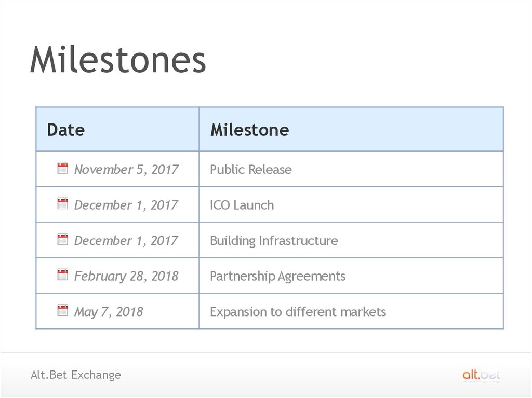Click the calendar icon beside February 28, 2018

[63, 275]
